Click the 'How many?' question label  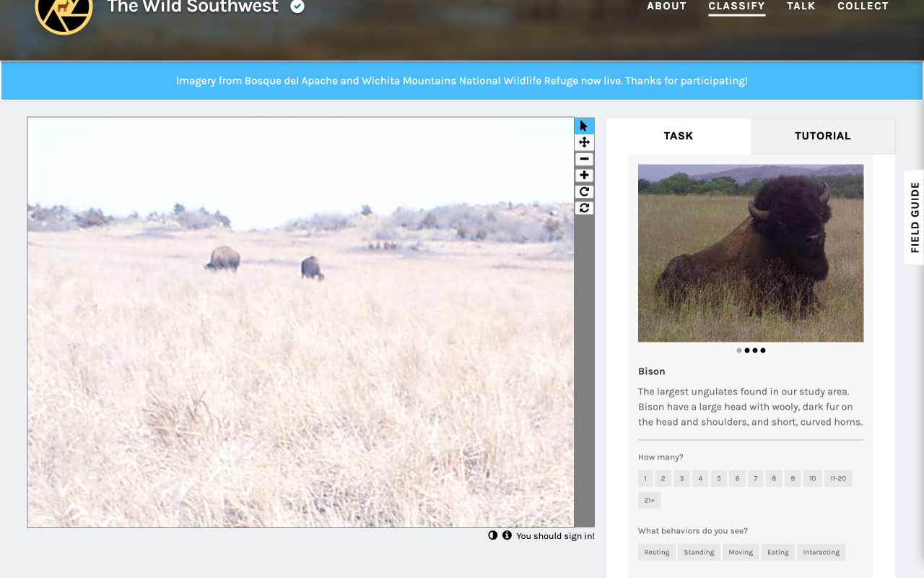pos(661,457)
